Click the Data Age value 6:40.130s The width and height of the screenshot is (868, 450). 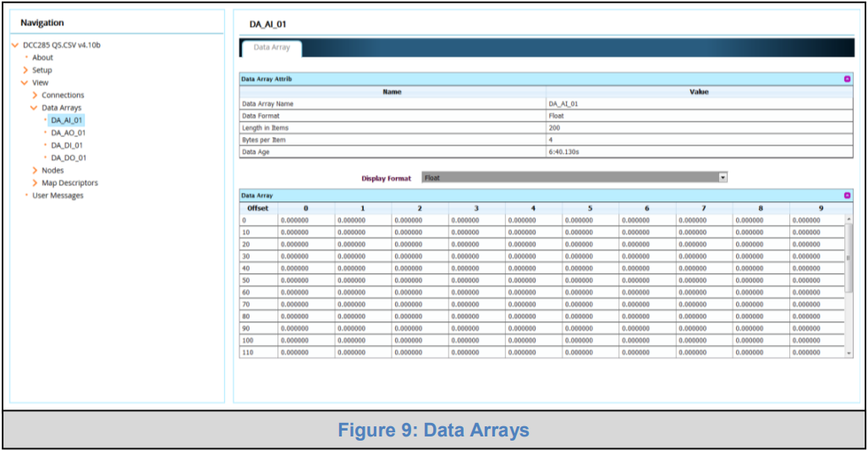coord(563,151)
